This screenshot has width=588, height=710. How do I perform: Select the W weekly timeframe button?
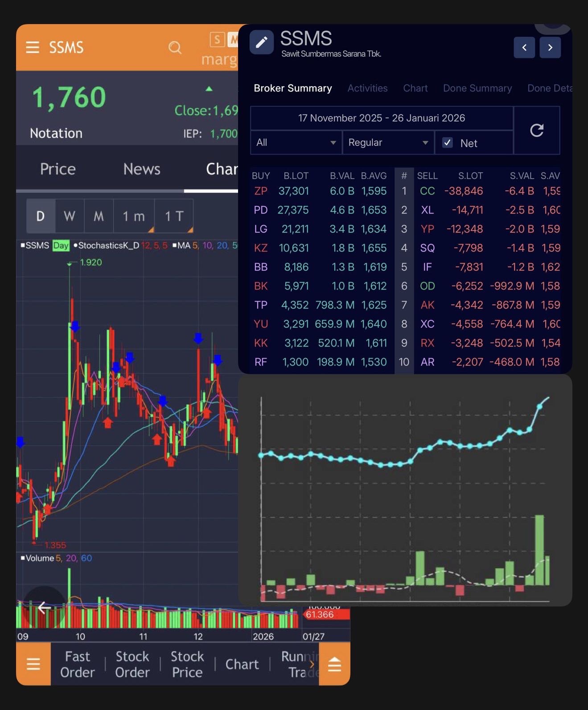click(70, 216)
